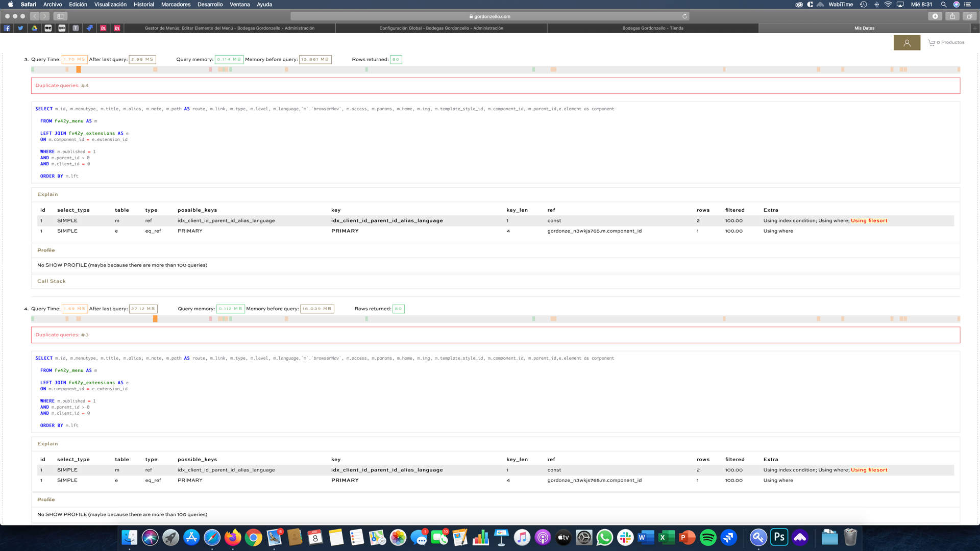Open the Twitter pinned tab
This screenshot has height=551, width=980.
pyautogui.click(x=20, y=28)
